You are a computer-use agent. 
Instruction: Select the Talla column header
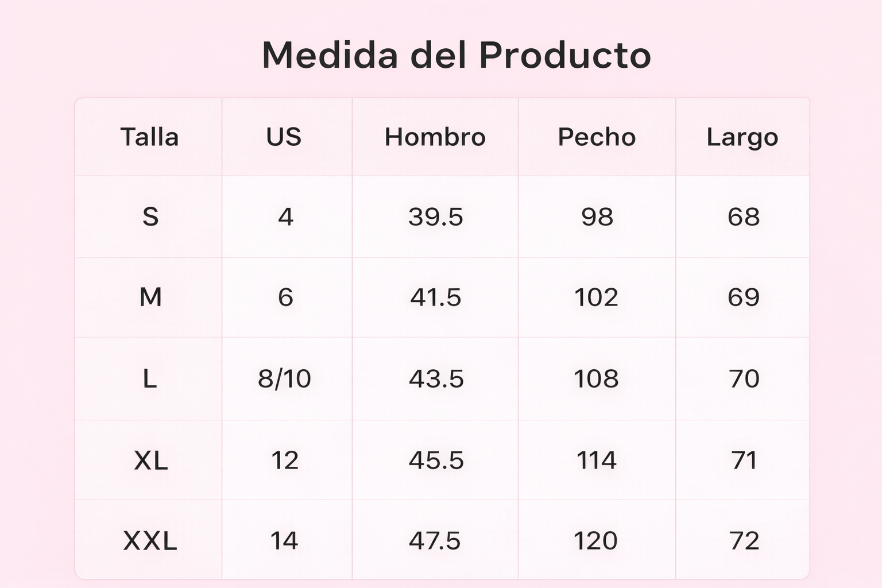click(x=149, y=137)
